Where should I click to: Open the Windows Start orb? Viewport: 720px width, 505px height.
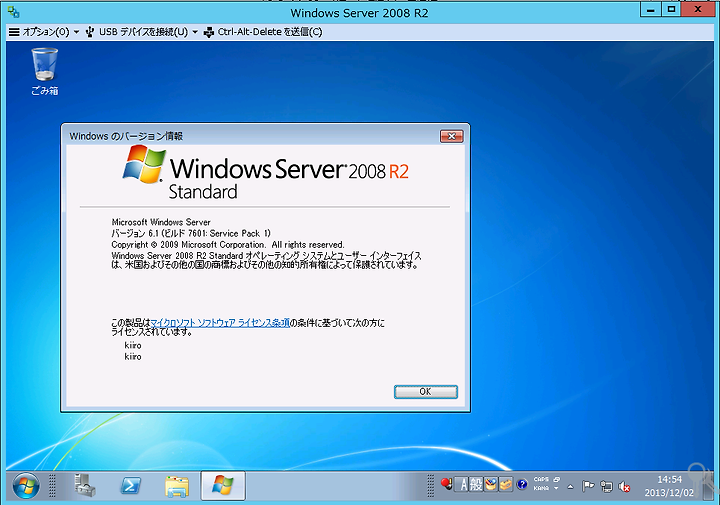[x=26, y=487]
